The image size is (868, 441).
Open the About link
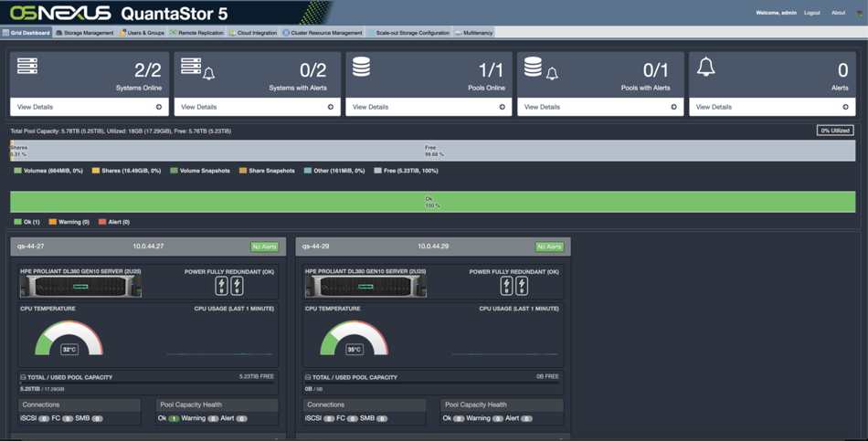coord(838,13)
